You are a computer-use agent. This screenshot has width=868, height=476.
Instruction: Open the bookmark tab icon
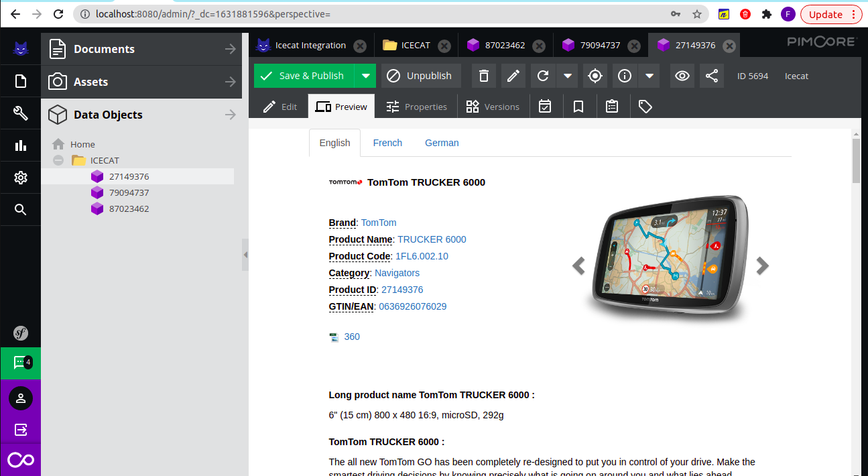point(578,107)
